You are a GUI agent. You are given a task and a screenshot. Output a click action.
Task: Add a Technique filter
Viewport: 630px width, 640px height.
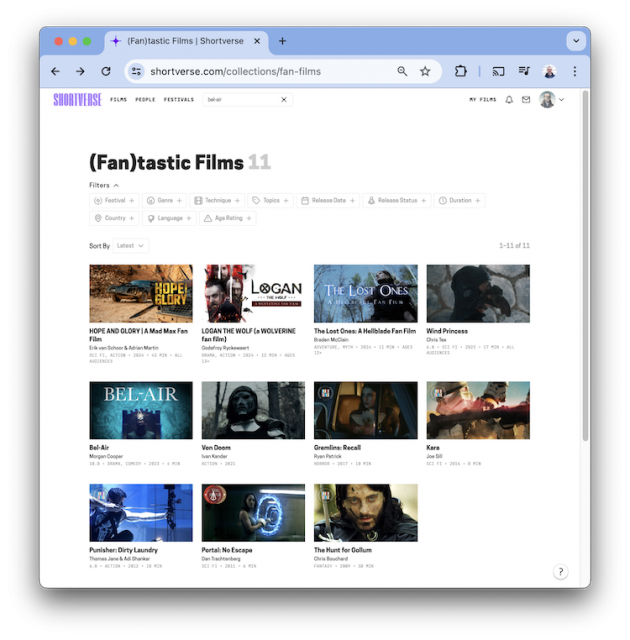coord(217,200)
